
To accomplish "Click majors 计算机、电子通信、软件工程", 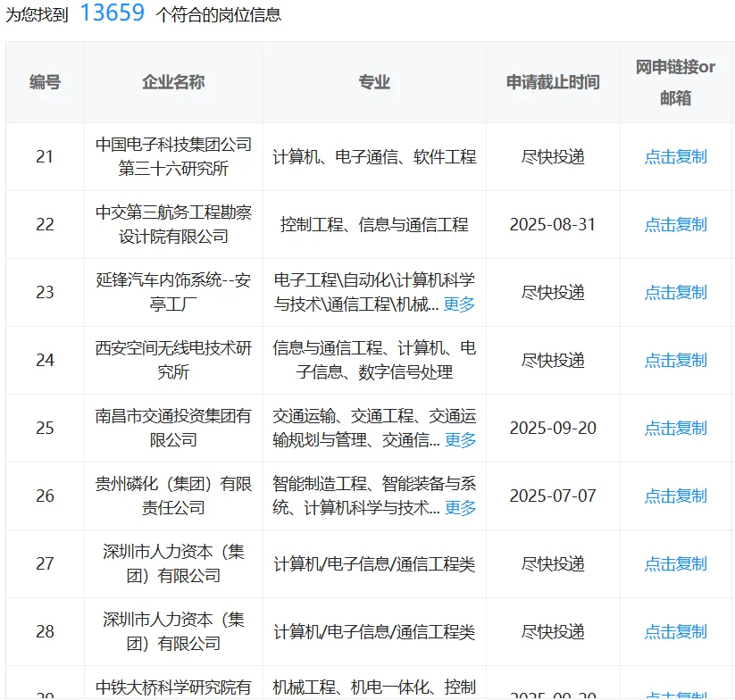I will [374, 156].
